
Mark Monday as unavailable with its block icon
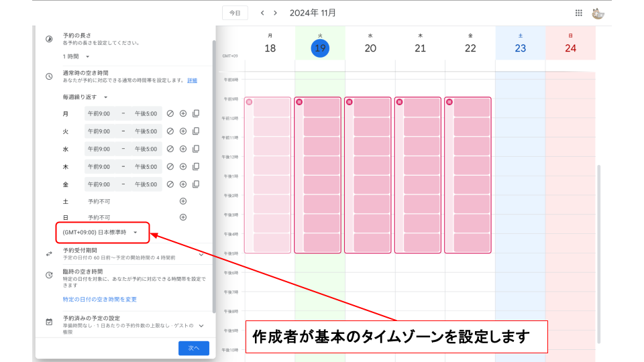170,114
